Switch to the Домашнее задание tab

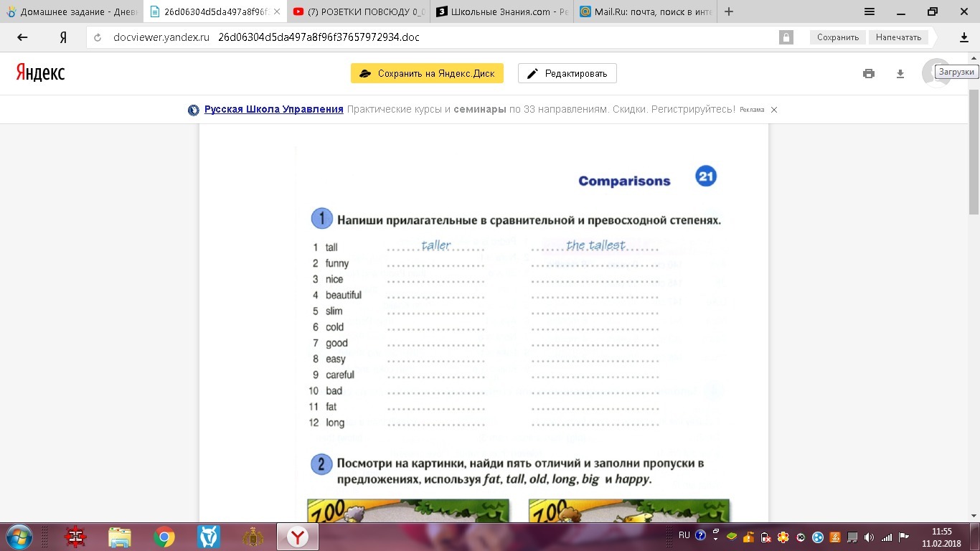pos(72,11)
